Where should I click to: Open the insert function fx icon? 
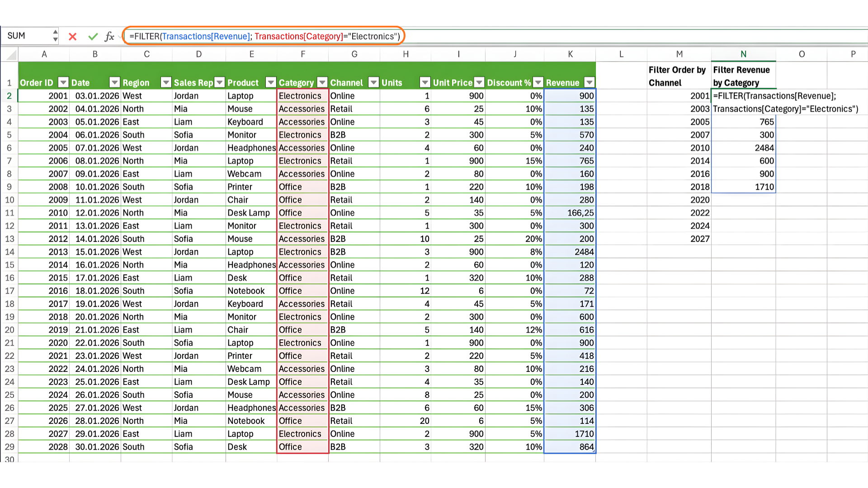(109, 37)
